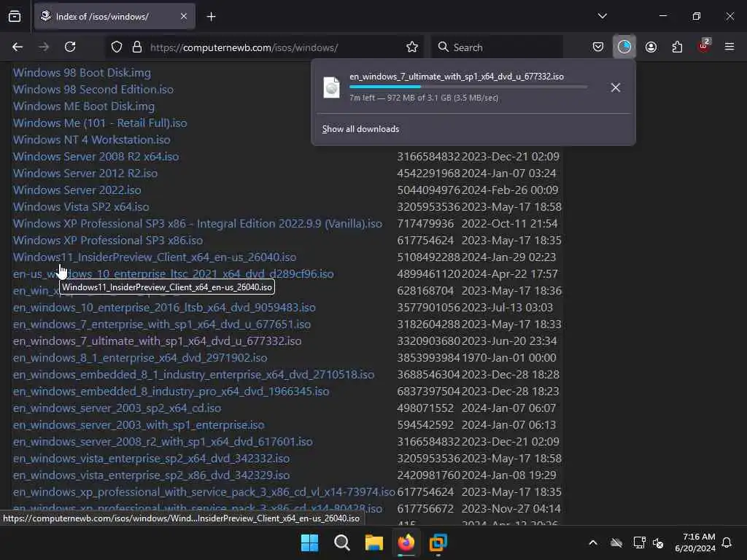This screenshot has height=560, width=747.
Task: Open Windows Server 2022.iso link
Action: [77, 190]
